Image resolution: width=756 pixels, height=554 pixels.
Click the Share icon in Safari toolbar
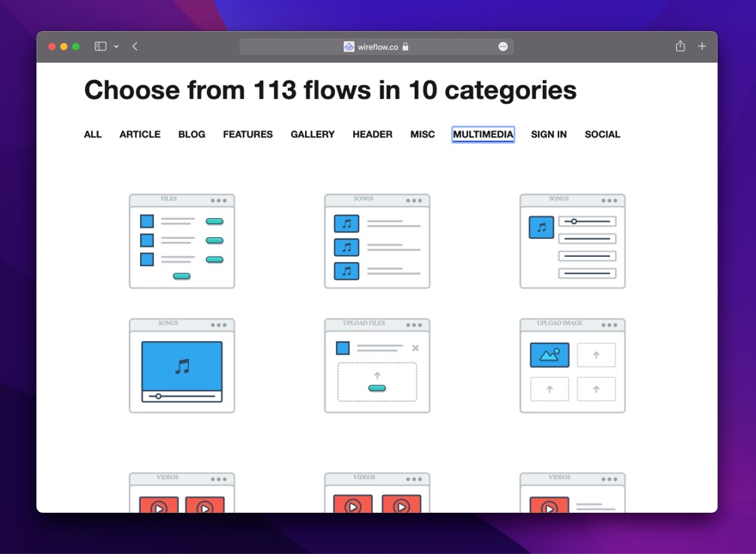(x=680, y=46)
